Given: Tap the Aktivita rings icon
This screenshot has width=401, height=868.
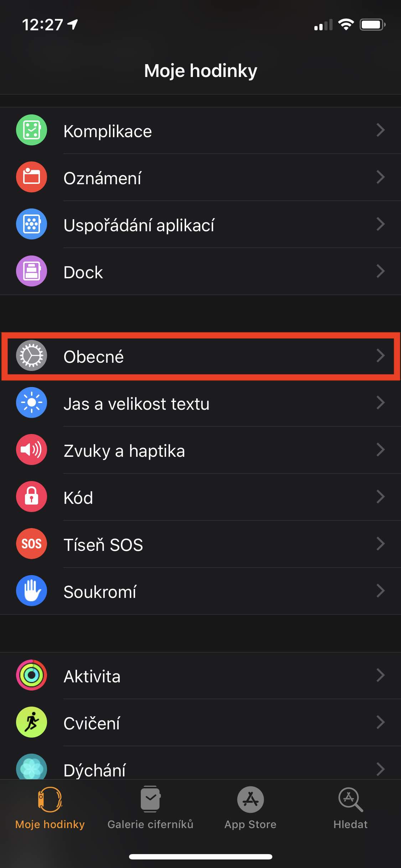Looking at the screenshot, I should click(31, 675).
